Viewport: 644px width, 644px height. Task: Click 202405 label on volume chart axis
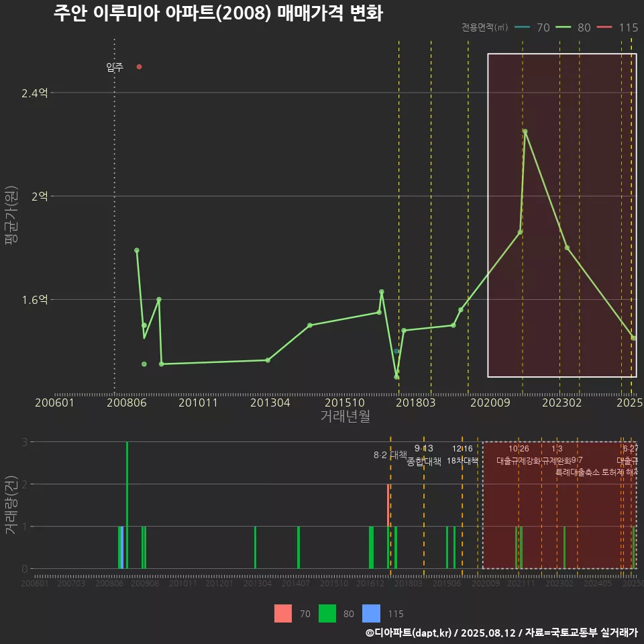(598, 583)
